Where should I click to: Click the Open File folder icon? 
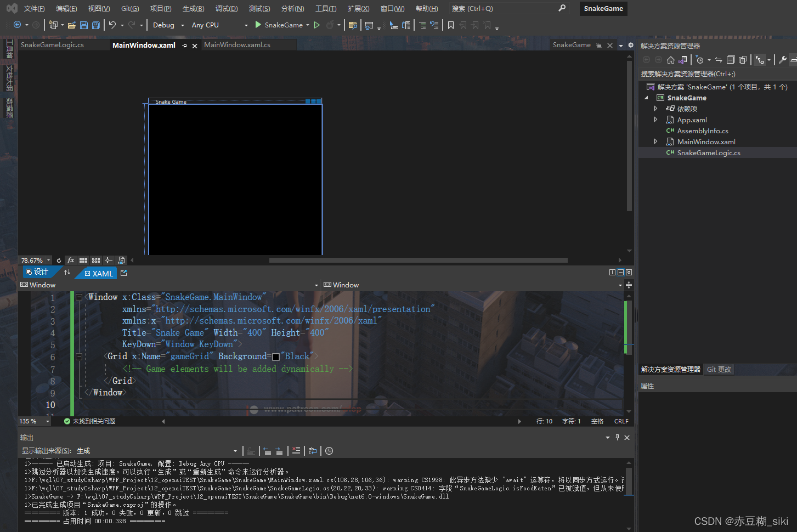pos(72,25)
